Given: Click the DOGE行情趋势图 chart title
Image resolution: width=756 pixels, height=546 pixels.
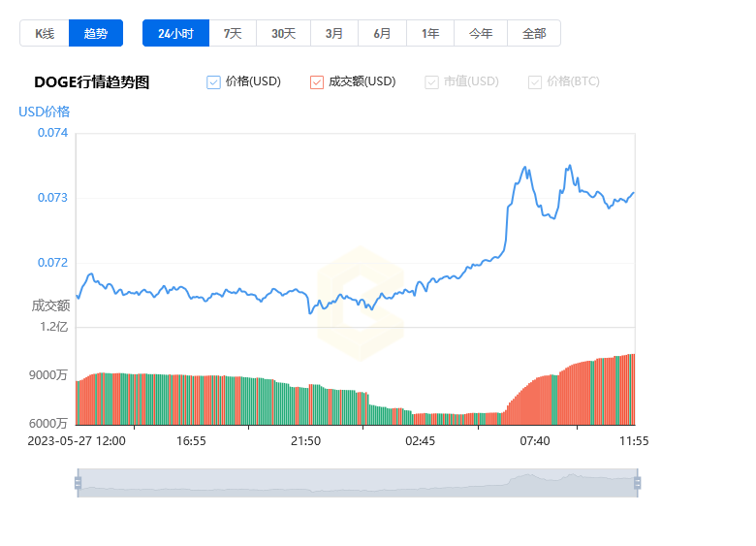Looking at the screenshot, I should [92, 82].
